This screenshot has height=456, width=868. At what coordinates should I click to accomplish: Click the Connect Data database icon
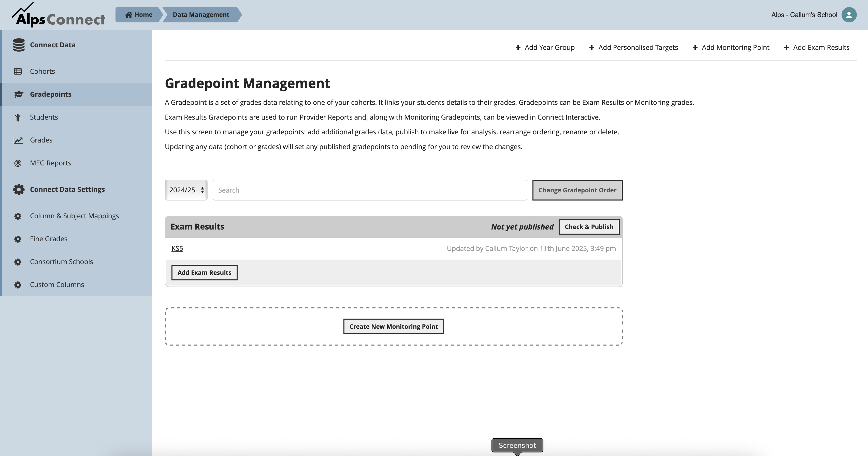19,45
